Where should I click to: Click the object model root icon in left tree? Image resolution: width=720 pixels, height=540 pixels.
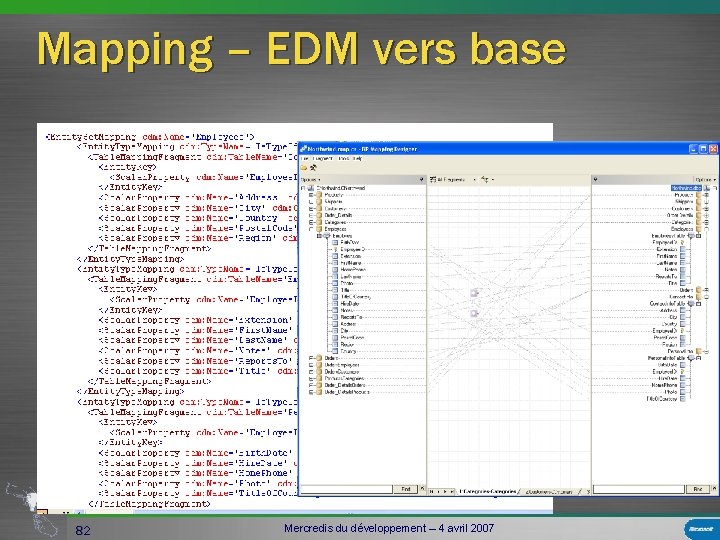pyautogui.click(x=311, y=188)
